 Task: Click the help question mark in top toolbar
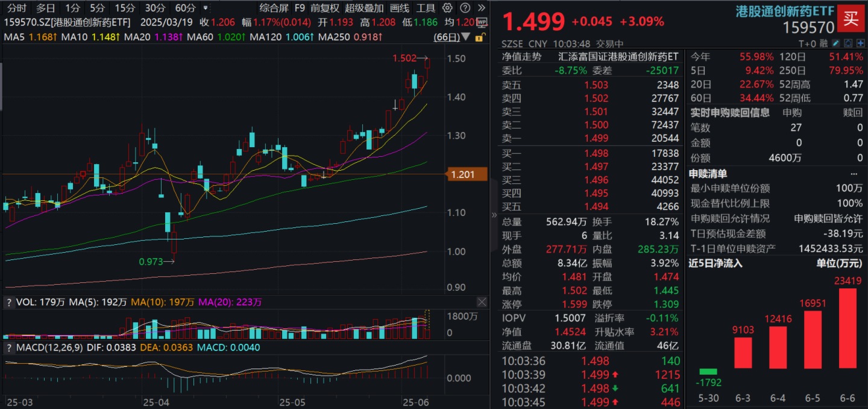464,8
